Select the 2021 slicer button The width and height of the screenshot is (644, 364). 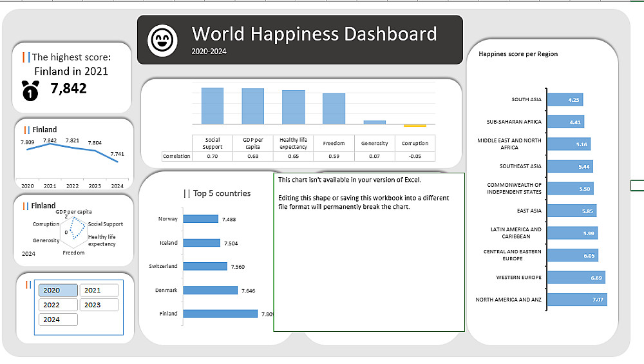coord(99,290)
